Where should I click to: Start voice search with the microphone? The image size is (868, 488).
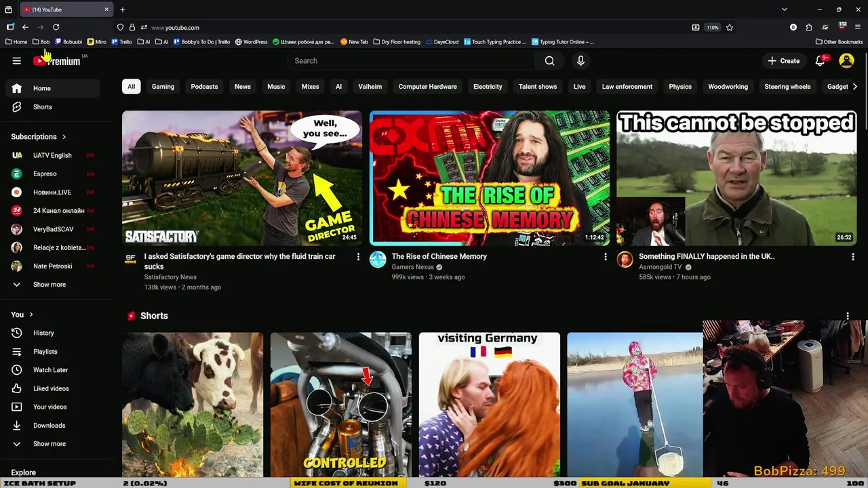580,61
